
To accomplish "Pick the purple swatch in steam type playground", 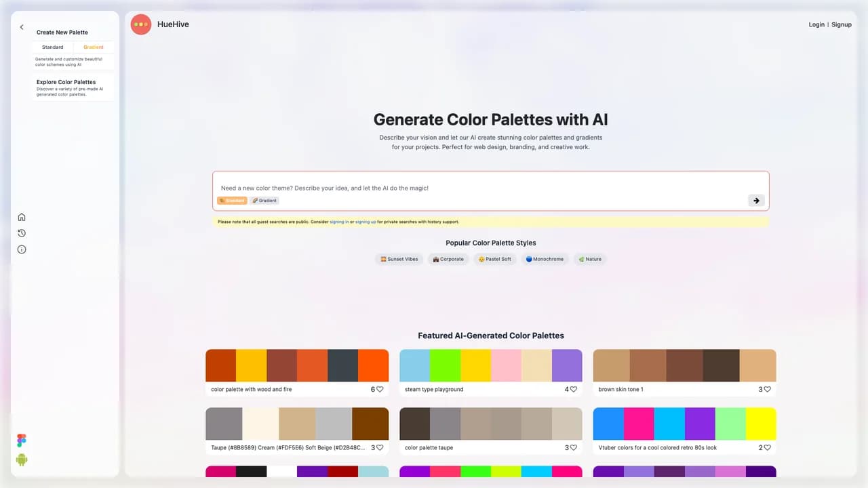I will click(x=567, y=365).
